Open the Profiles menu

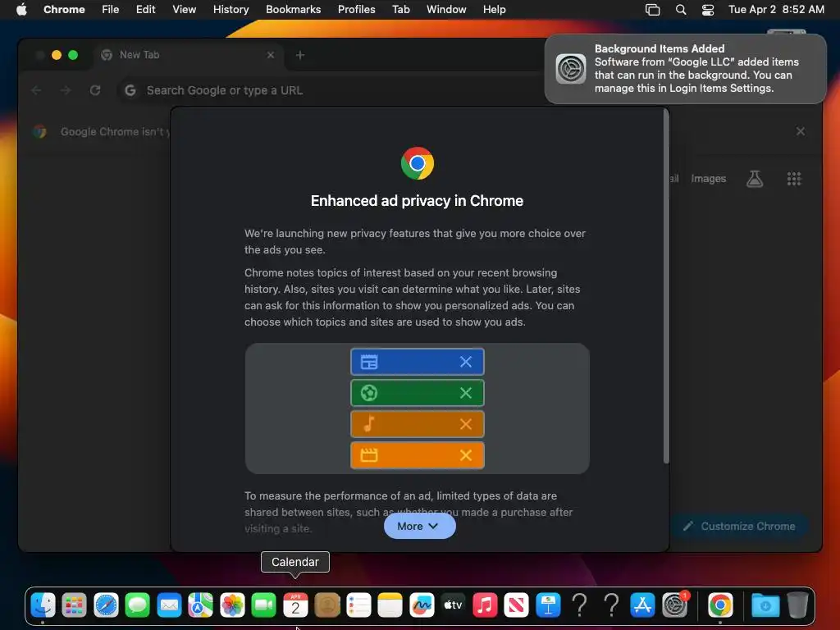(x=356, y=9)
